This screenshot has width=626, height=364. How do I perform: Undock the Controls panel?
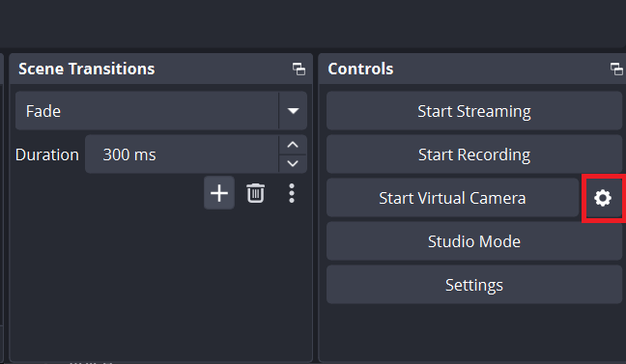tap(616, 70)
